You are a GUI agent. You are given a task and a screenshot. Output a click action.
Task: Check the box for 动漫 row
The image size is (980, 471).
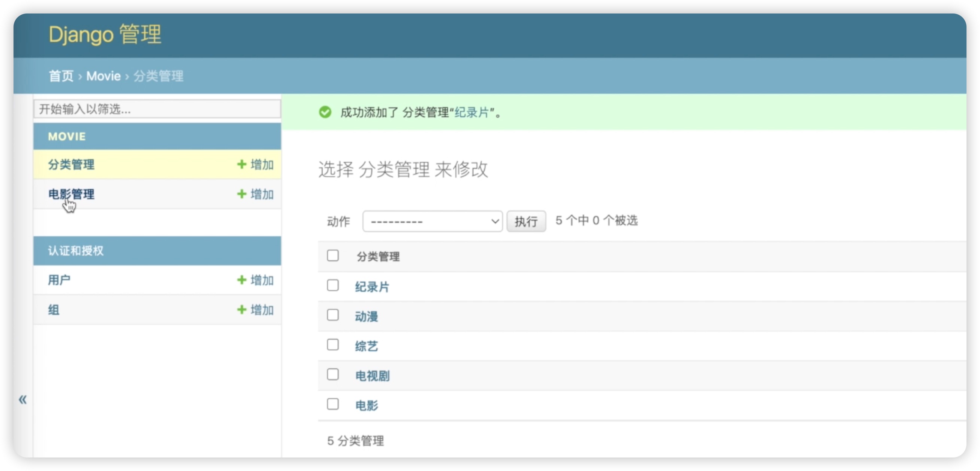[333, 315]
